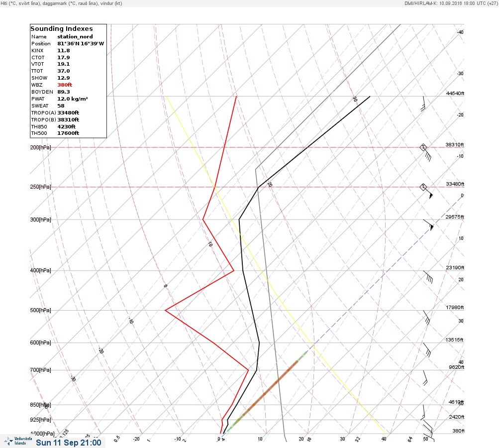Viewport: 499px width, 448px height.
Task: Click the red dewpoint kink at 500 hPa
Action: click(166, 310)
